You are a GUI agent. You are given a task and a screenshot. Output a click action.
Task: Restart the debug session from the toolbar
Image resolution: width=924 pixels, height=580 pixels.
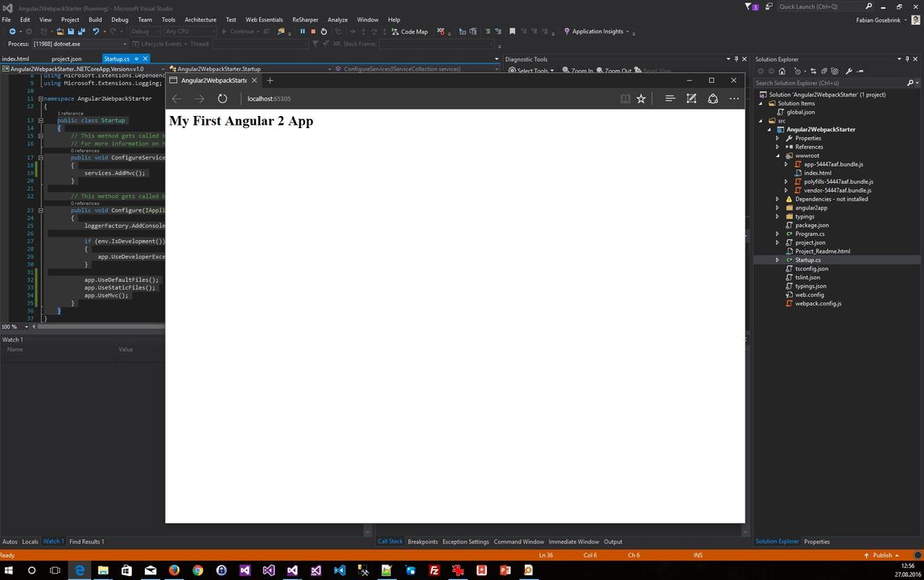pos(324,31)
